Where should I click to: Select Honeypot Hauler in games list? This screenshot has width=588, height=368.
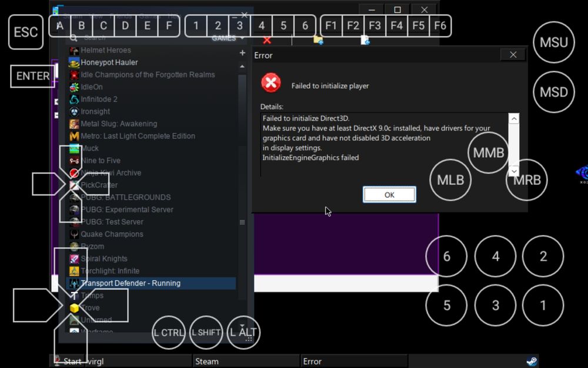coord(151,62)
